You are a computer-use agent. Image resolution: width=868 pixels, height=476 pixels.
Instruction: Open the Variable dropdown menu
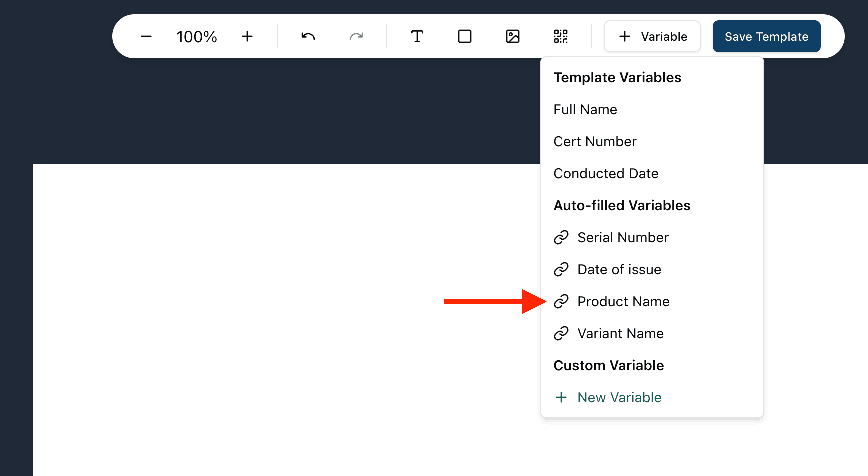(x=652, y=36)
